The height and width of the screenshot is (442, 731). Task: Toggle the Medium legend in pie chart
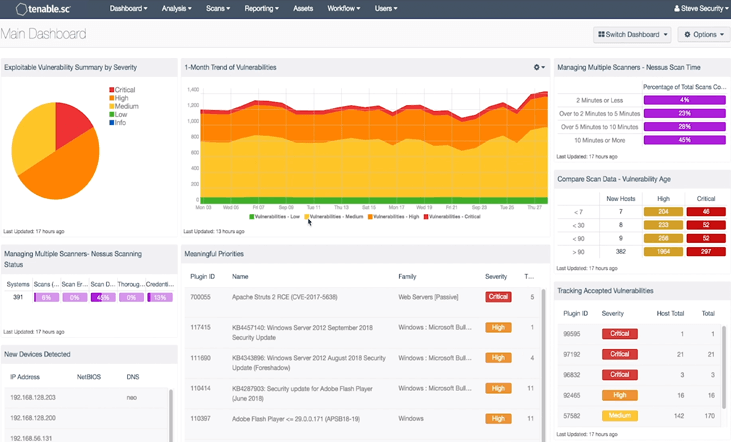coord(124,106)
